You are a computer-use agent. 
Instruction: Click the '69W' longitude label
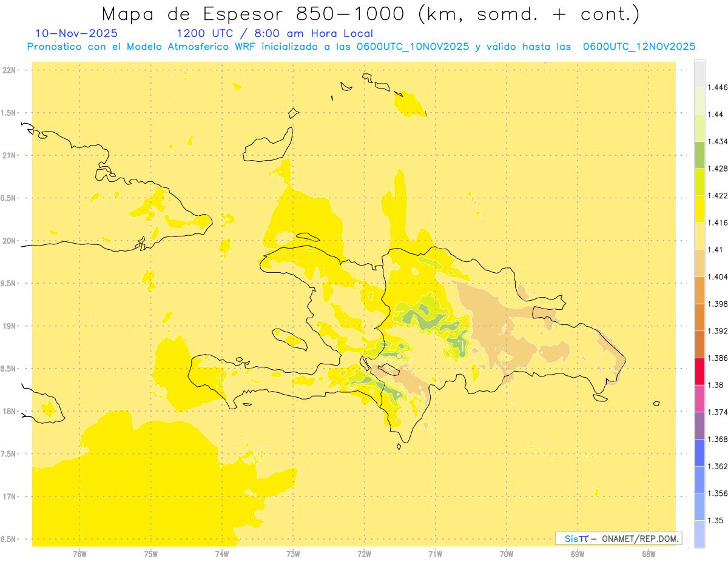point(578,554)
